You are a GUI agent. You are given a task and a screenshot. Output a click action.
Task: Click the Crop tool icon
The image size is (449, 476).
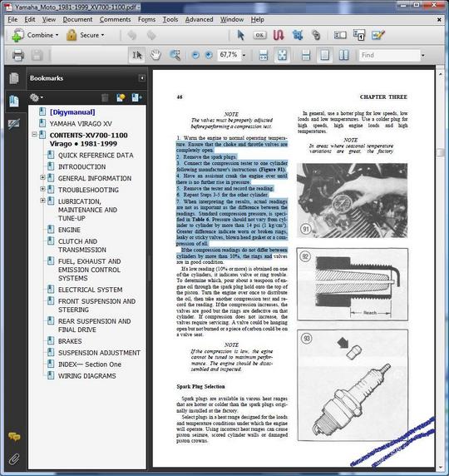[298, 35]
